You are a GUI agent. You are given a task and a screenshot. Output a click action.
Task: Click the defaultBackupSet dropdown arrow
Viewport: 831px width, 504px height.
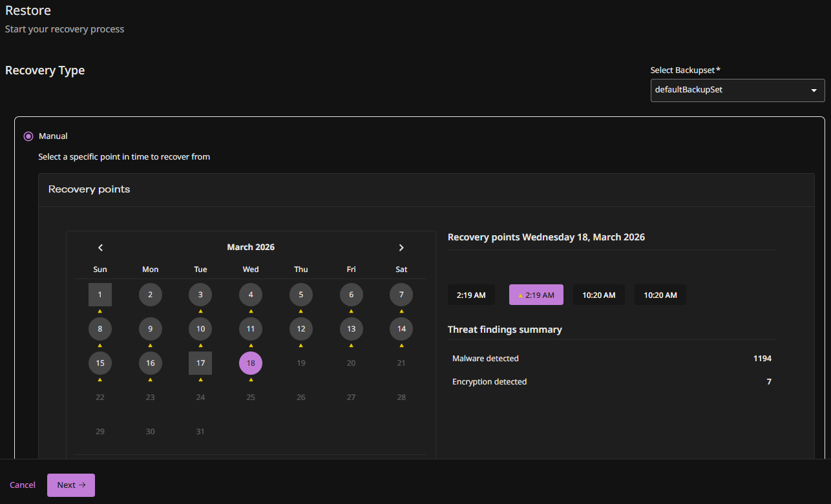(x=814, y=90)
